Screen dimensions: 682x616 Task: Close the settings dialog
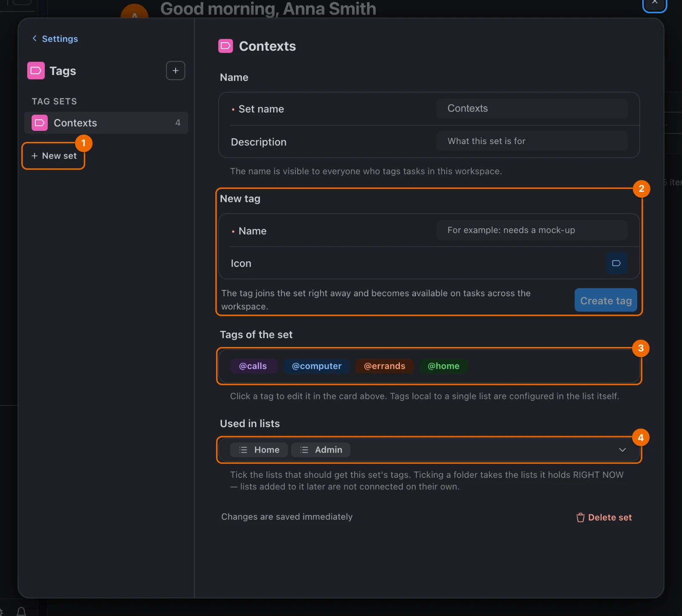[x=654, y=2]
